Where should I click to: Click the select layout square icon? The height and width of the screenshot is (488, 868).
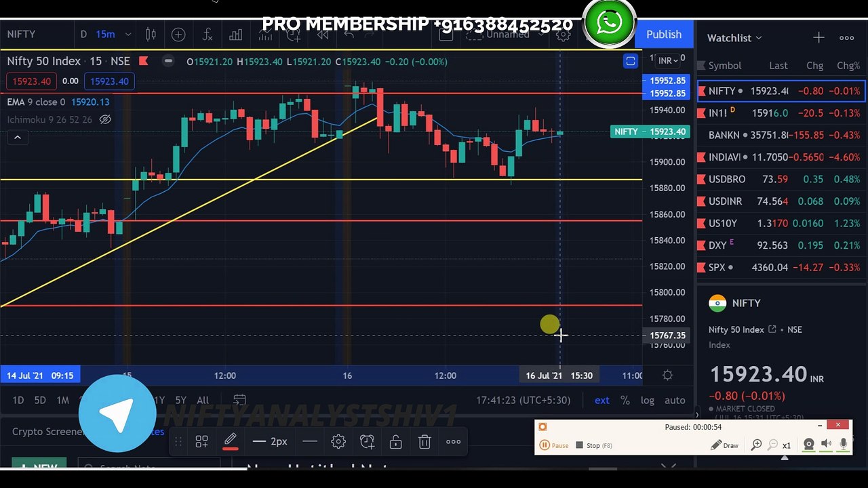[446, 35]
